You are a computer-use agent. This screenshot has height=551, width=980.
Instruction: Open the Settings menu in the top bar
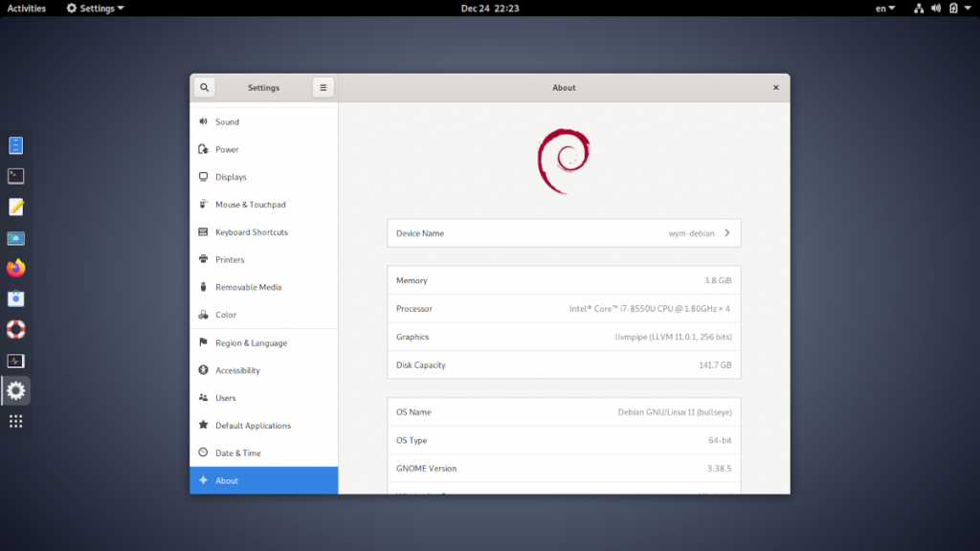94,8
